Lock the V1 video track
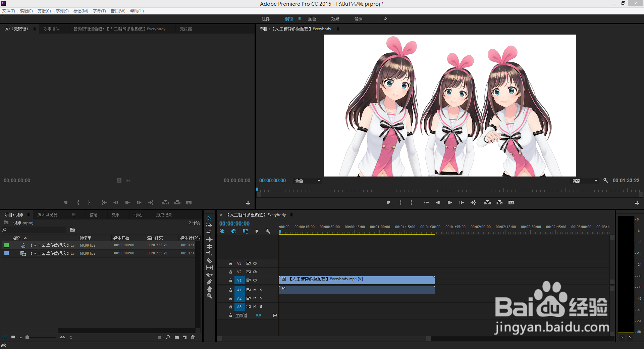 point(231,280)
